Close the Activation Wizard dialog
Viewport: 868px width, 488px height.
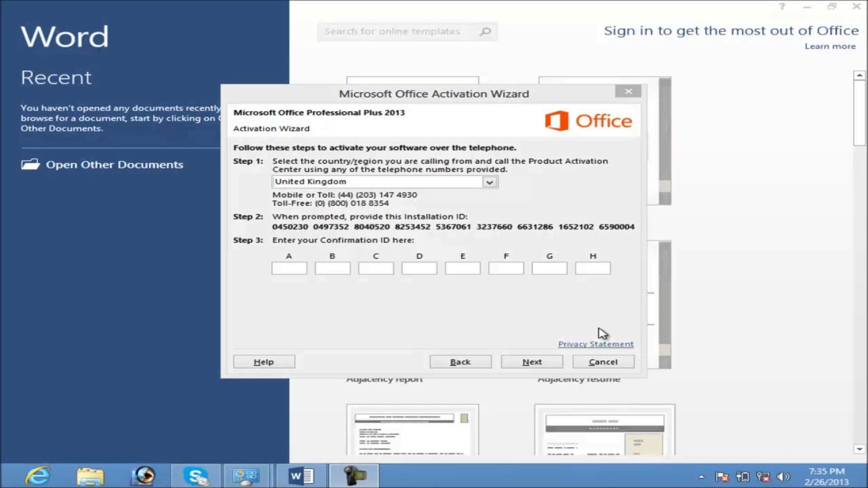click(x=629, y=91)
